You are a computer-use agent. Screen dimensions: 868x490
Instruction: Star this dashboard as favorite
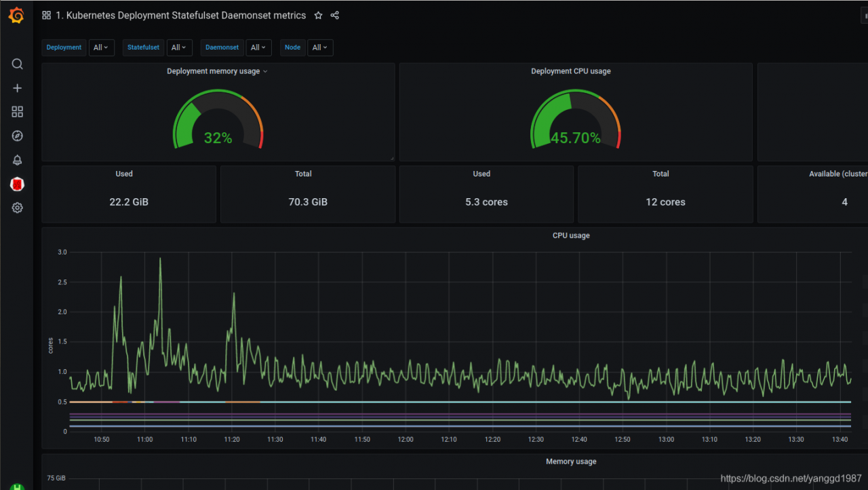pyautogui.click(x=318, y=16)
